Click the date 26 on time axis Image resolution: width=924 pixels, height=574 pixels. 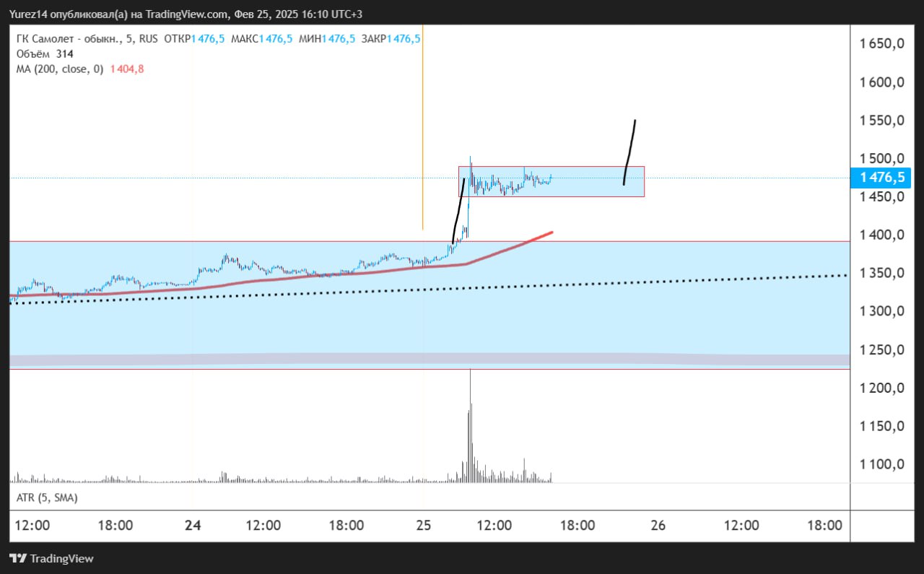tap(658, 526)
